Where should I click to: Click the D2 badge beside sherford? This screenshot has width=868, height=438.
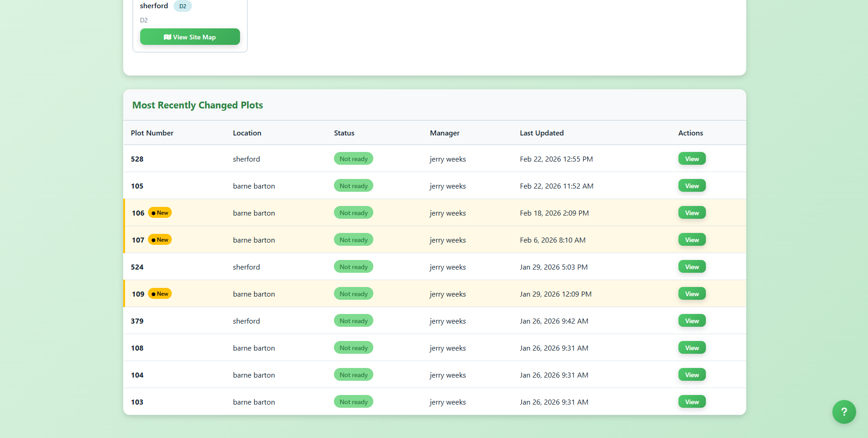click(x=183, y=6)
